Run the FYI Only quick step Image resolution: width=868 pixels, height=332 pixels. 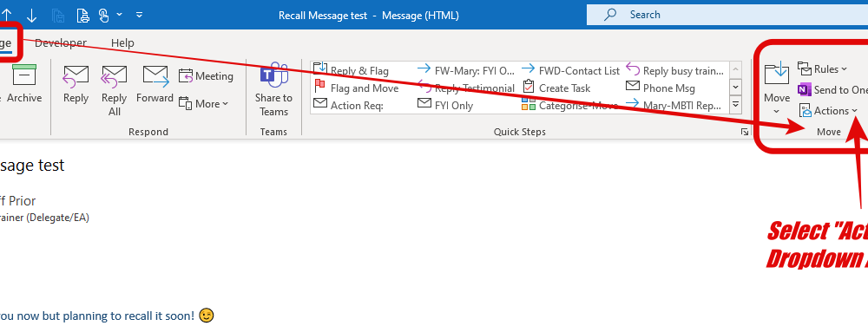click(x=445, y=105)
